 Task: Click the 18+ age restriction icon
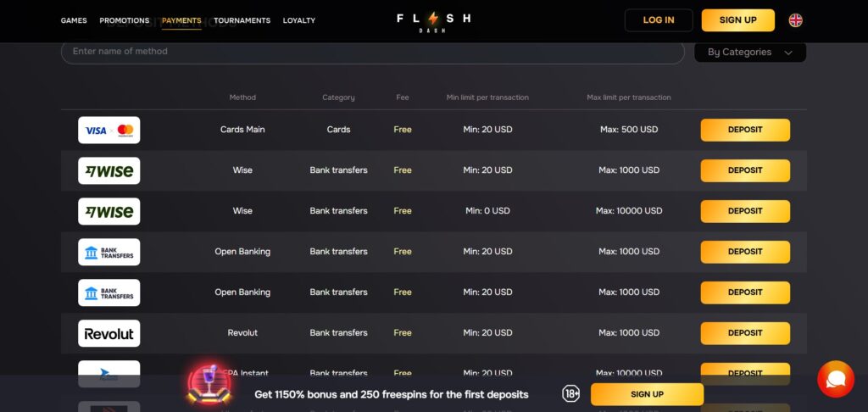click(x=570, y=394)
